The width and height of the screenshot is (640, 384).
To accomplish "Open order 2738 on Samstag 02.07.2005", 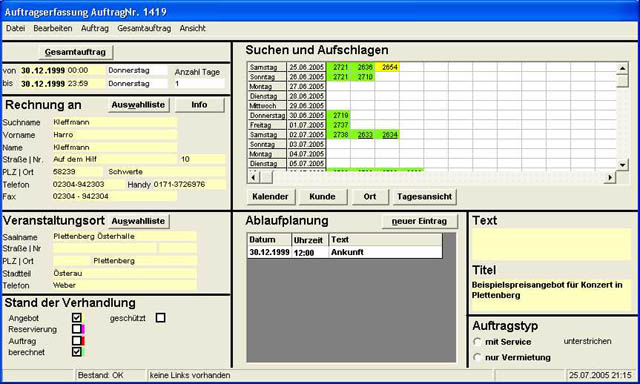I will tap(338, 135).
